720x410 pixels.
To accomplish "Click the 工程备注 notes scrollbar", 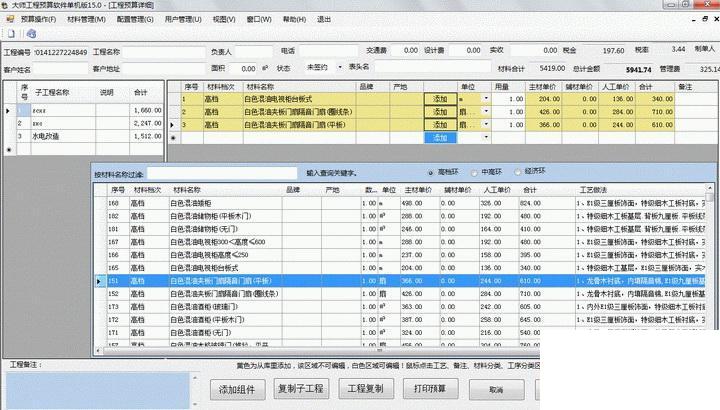I will (x=195, y=390).
